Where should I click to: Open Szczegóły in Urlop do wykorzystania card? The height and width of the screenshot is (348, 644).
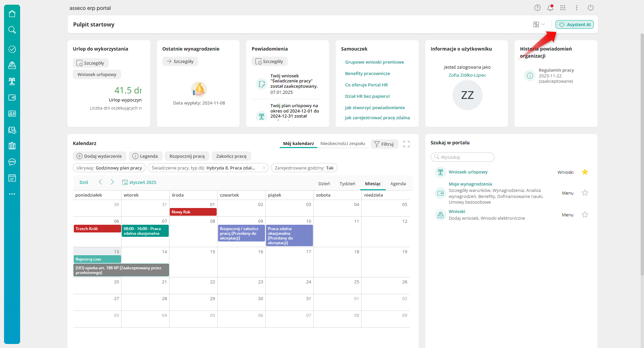click(x=91, y=63)
